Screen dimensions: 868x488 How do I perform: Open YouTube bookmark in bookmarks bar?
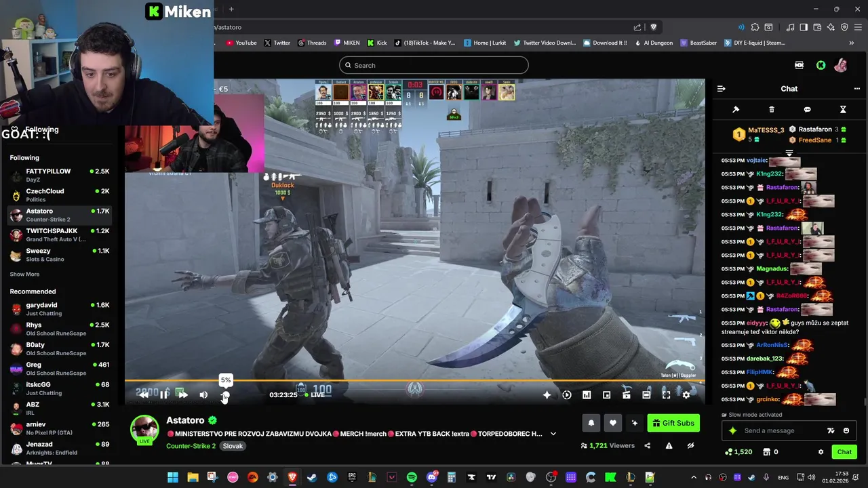tap(241, 43)
